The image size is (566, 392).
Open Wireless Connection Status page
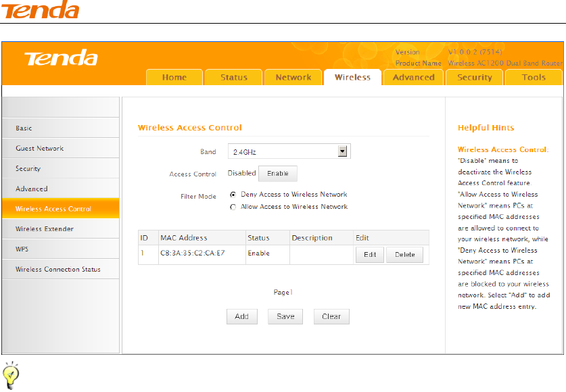coord(61,269)
